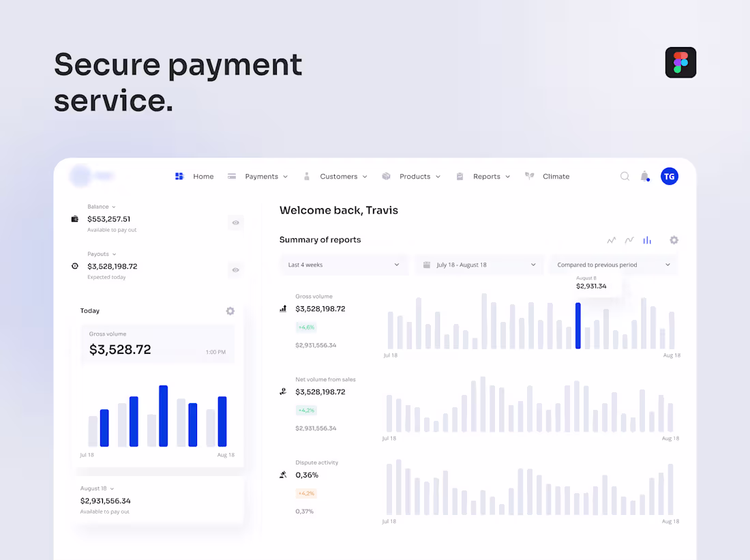Open the search magnifier in the navbar
This screenshot has height=560, width=750.
pyautogui.click(x=625, y=176)
